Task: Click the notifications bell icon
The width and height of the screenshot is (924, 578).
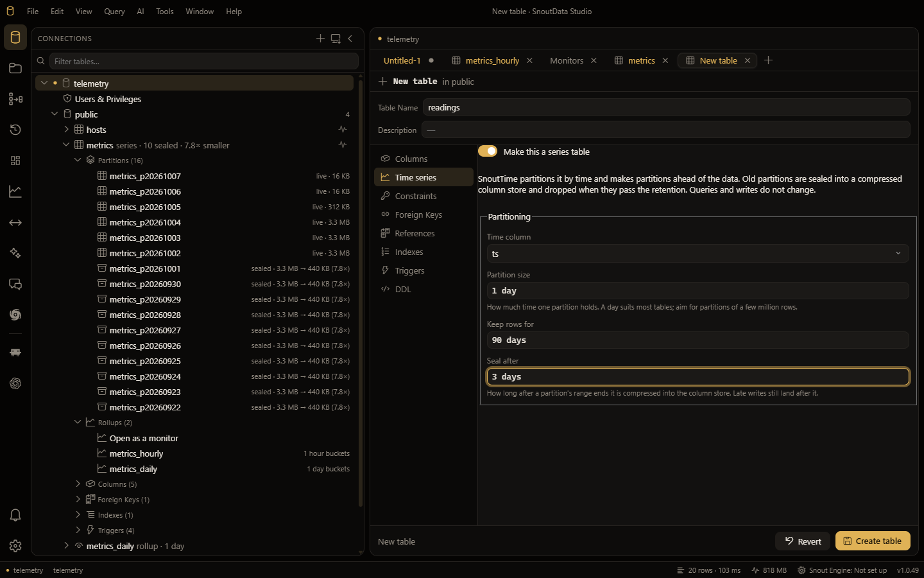Action: 15,515
